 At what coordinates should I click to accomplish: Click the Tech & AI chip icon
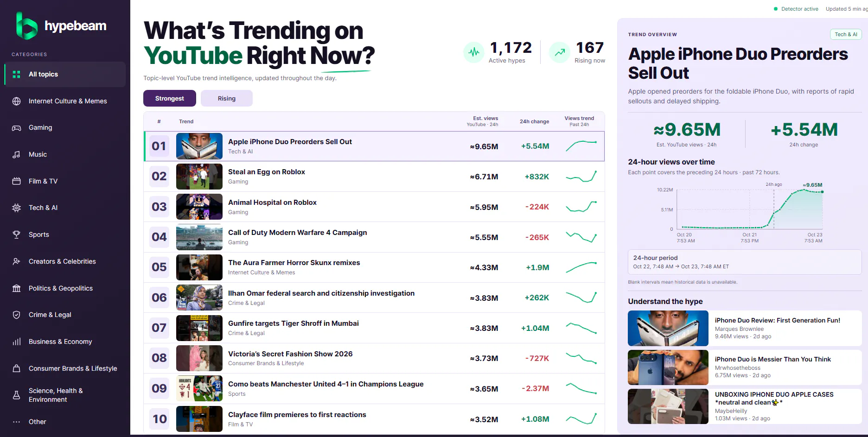pyautogui.click(x=17, y=208)
